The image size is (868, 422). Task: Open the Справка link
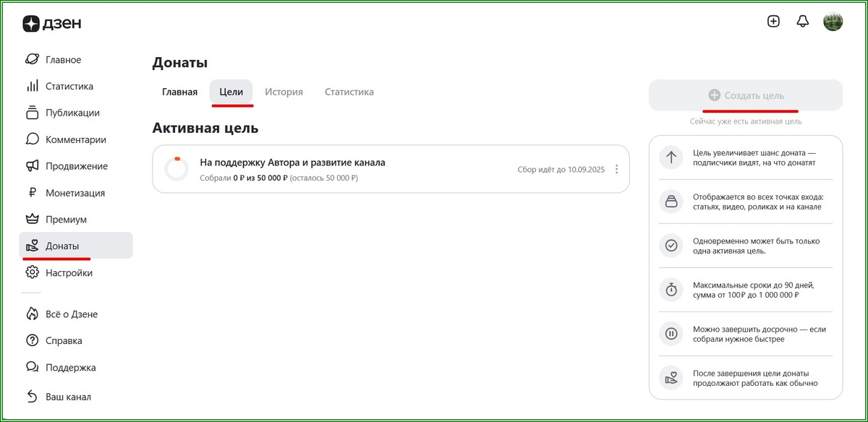click(76, 341)
